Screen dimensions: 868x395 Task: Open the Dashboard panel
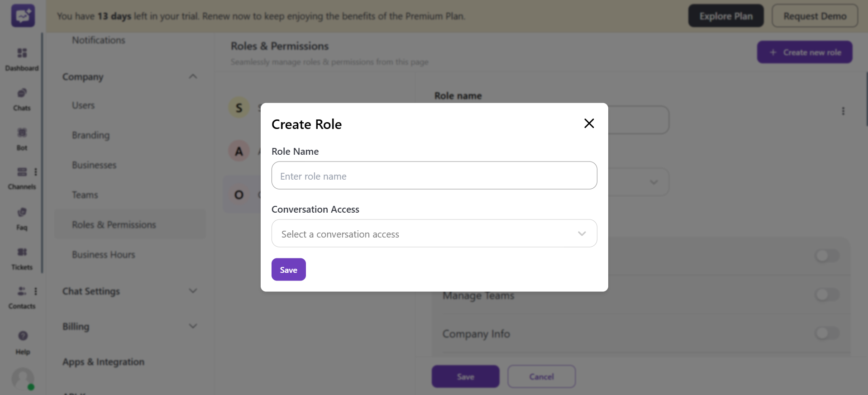coord(22,58)
